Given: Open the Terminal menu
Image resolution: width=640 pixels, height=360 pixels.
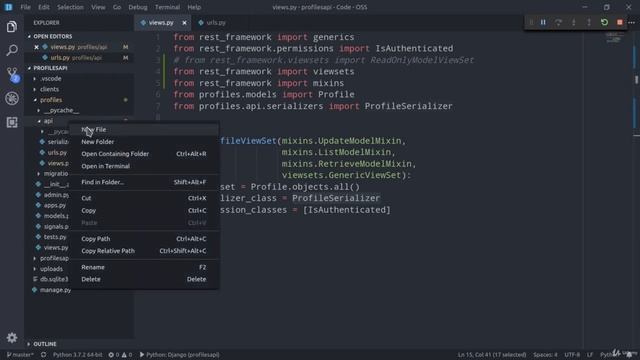Looking at the screenshot, I should pos(167,7).
